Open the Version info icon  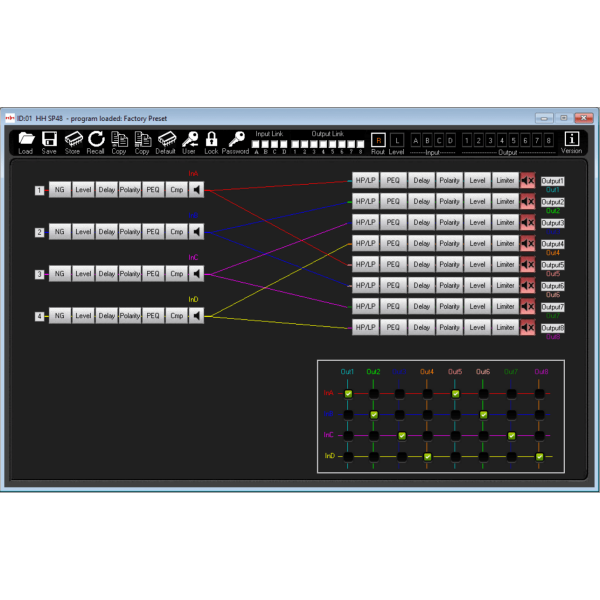[x=572, y=139]
